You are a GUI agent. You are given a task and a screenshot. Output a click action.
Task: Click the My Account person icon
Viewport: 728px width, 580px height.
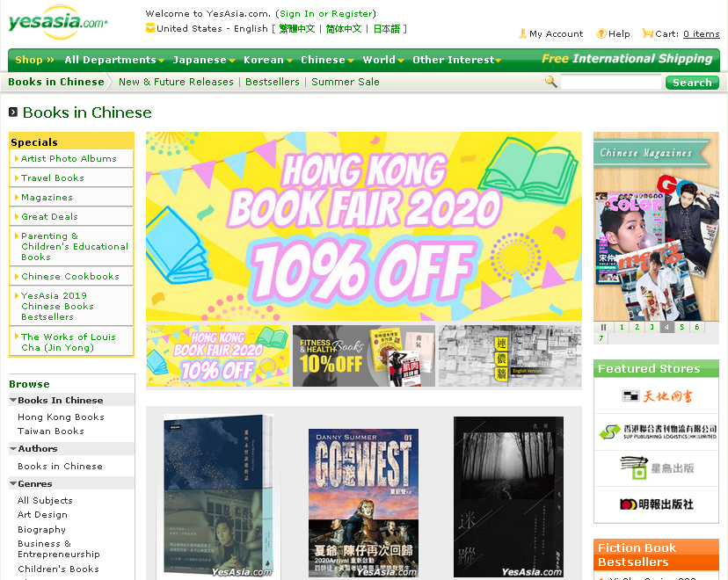pos(523,33)
